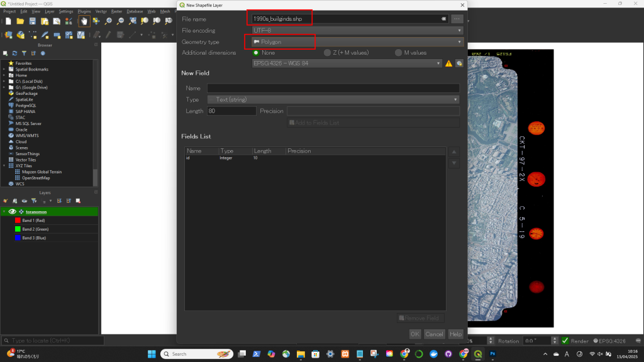Screen dimensions: 644x362
Task: Click the Save Project floppy icon
Action: pyautogui.click(x=33, y=21)
